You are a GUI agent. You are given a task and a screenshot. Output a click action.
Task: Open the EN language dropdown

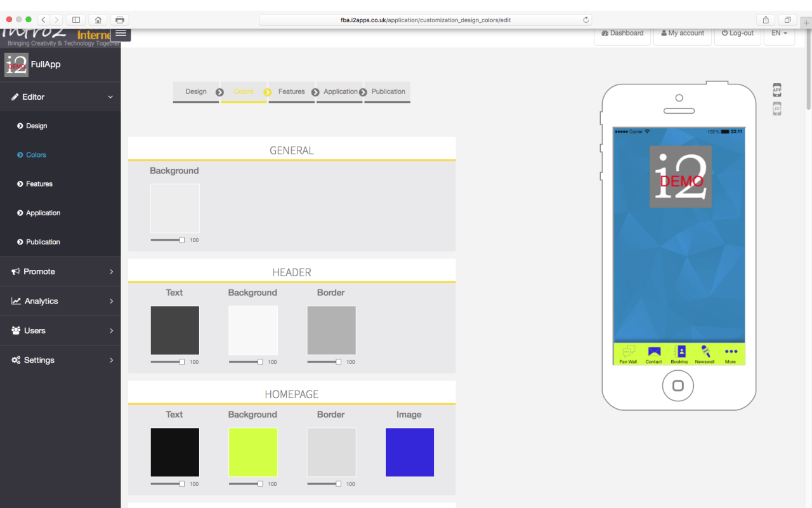coord(779,34)
